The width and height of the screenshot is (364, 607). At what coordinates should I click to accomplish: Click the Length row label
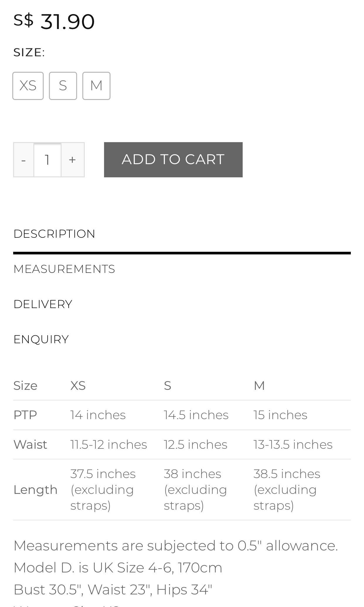coord(35,490)
